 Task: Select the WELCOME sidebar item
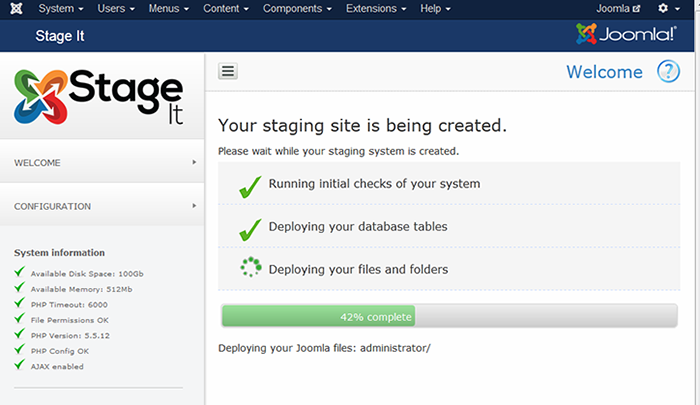point(102,163)
